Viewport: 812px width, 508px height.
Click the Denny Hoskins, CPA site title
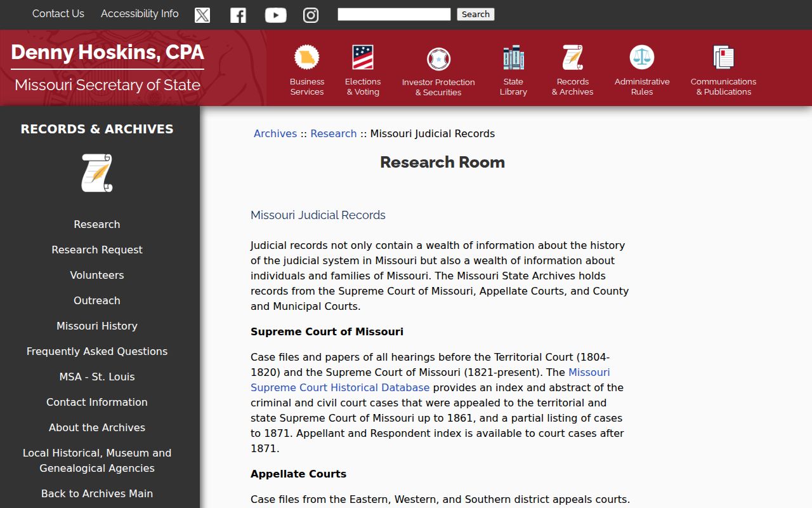point(108,52)
